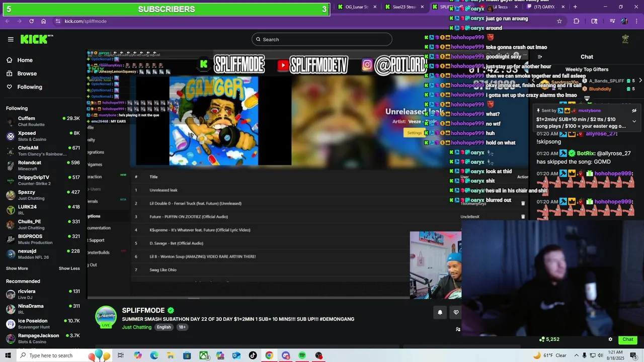Open chat settings gear icon

[610, 339]
